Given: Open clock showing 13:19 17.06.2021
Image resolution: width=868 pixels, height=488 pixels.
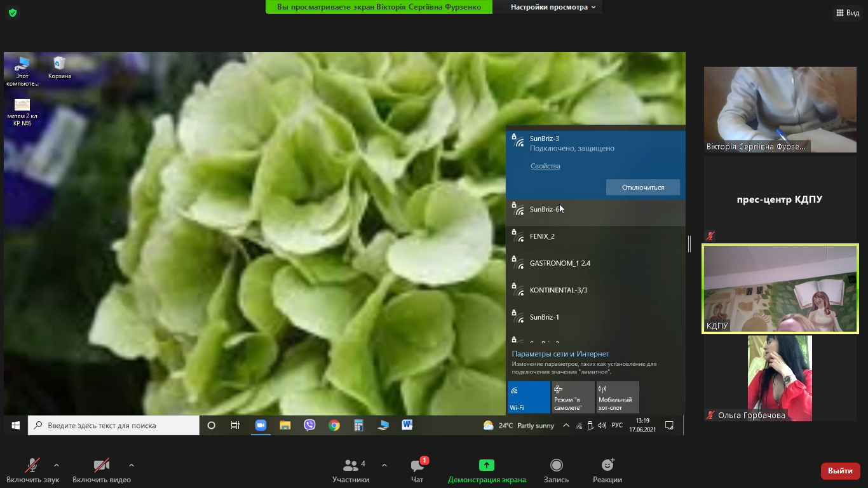Looking at the screenshot, I should [x=642, y=425].
